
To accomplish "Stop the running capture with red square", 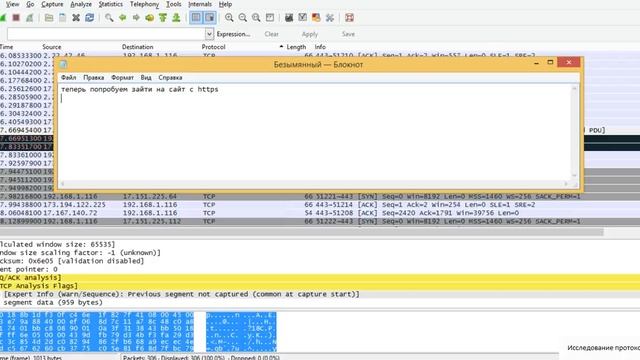I will tap(16, 18).
